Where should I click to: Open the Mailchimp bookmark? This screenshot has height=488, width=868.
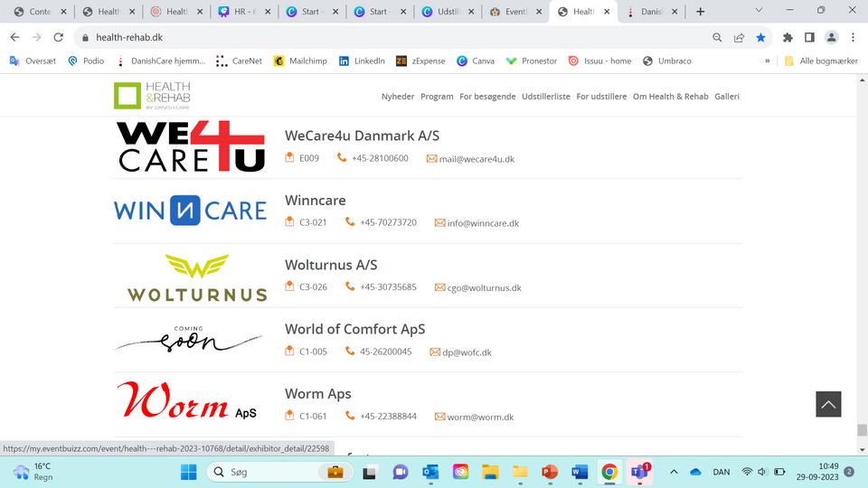click(x=300, y=61)
